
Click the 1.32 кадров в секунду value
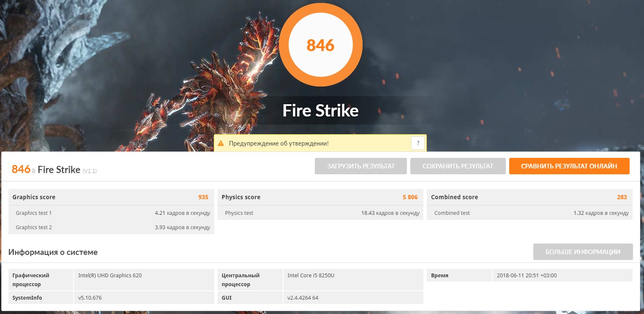pos(601,213)
